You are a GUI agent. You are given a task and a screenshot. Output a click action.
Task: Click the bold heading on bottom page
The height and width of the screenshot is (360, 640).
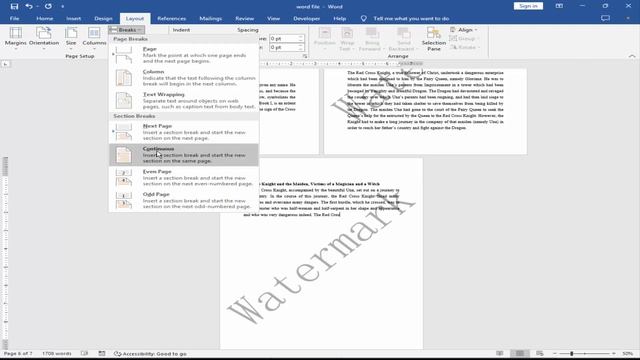click(x=320, y=184)
